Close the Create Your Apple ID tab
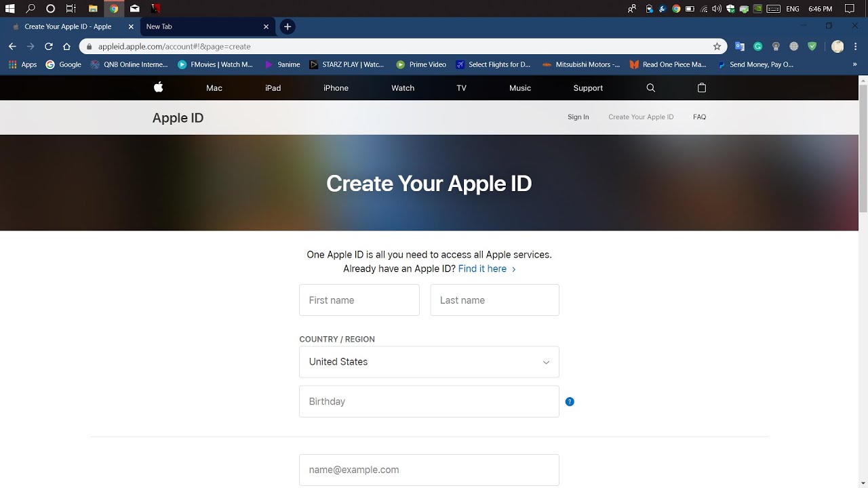 click(132, 26)
